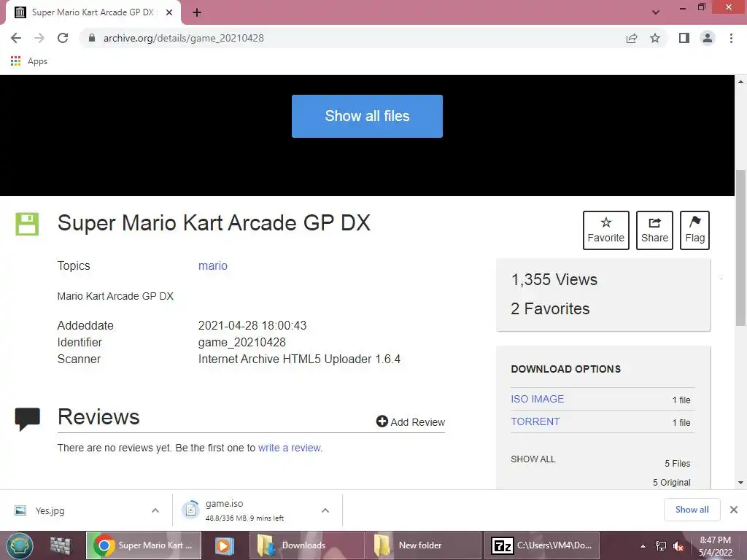
Task: Open the Downloads folder window
Action: pyautogui.click(x=307, y=545)
